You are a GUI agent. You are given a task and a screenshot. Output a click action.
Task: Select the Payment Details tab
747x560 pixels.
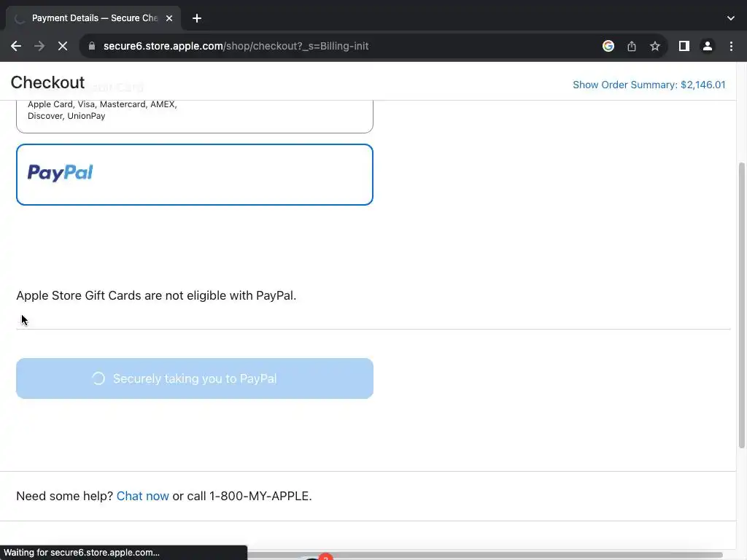tap(93, 18)
